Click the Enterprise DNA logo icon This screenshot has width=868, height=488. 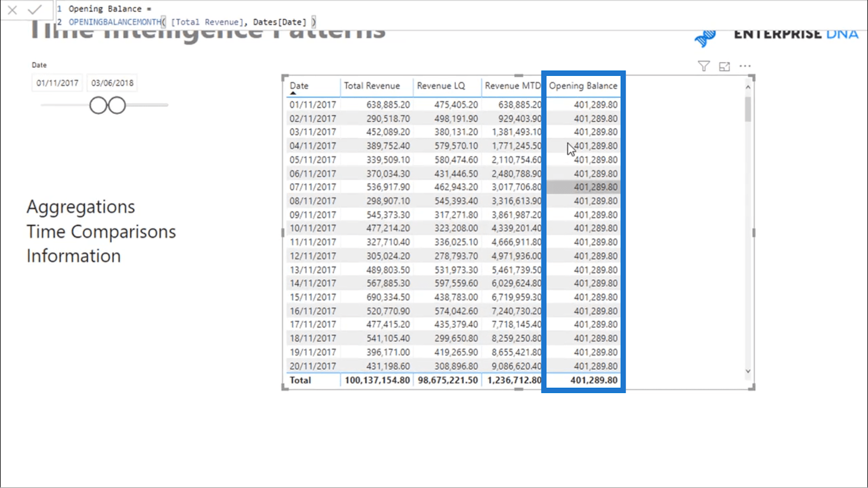[x=705, y=38]
